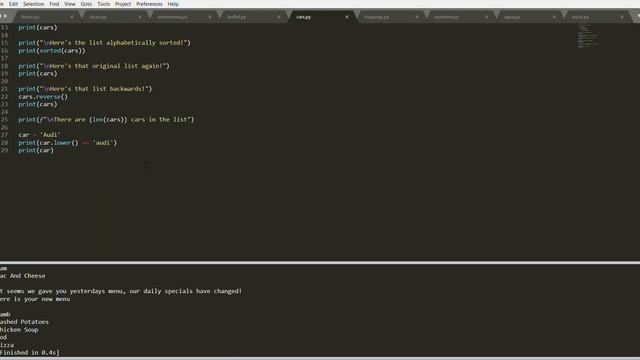
Task: Click the 'Finished in 0.4s' output line
Action: pyautogui.click(x=30, y=352)
